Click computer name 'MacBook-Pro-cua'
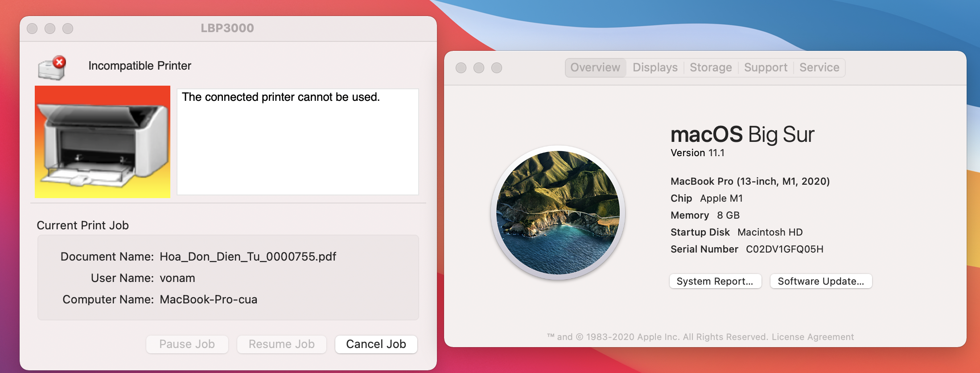Screen dimensions: 980x373 tap(209, 299)
